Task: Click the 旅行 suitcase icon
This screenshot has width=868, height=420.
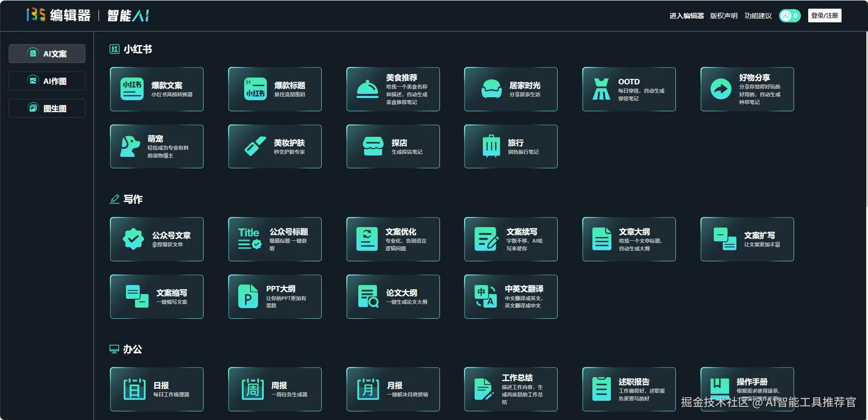Action: 492,146
